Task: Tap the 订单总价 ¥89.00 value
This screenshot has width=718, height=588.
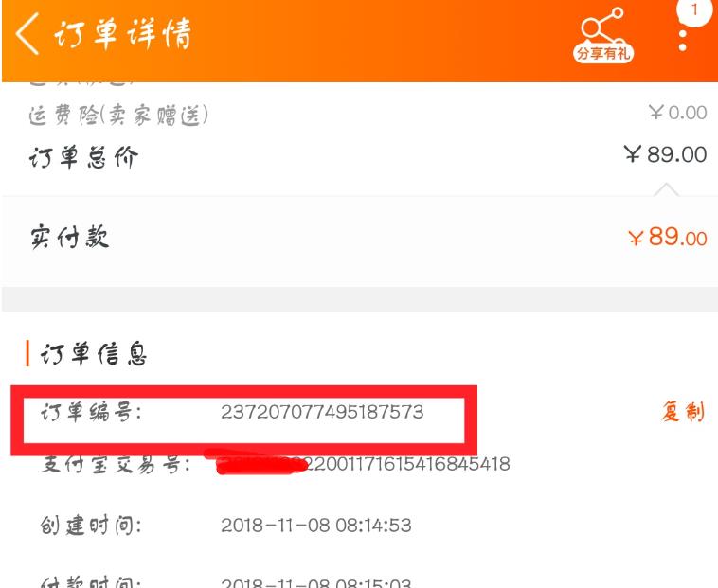Action: pyautogui.click(x=665, y=154)
